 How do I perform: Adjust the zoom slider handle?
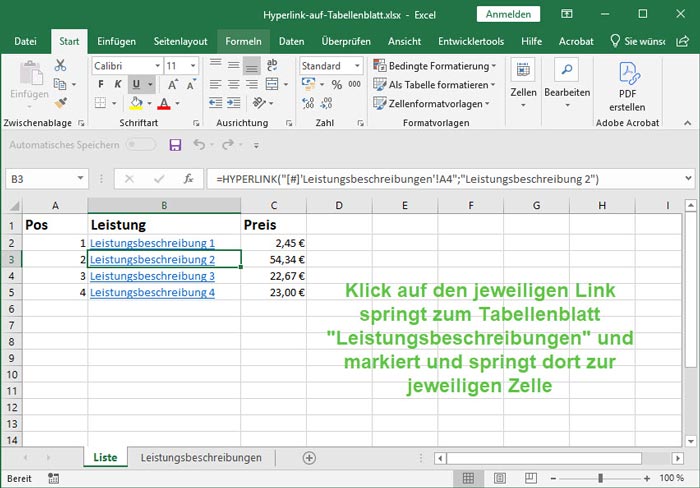[600, 479]
